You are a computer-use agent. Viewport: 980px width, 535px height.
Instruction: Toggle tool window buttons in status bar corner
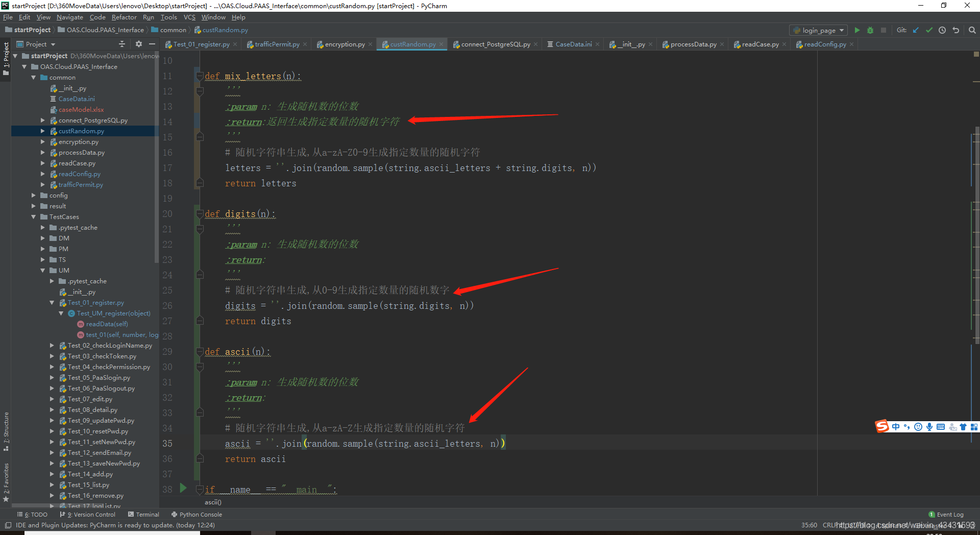point(8,525)
